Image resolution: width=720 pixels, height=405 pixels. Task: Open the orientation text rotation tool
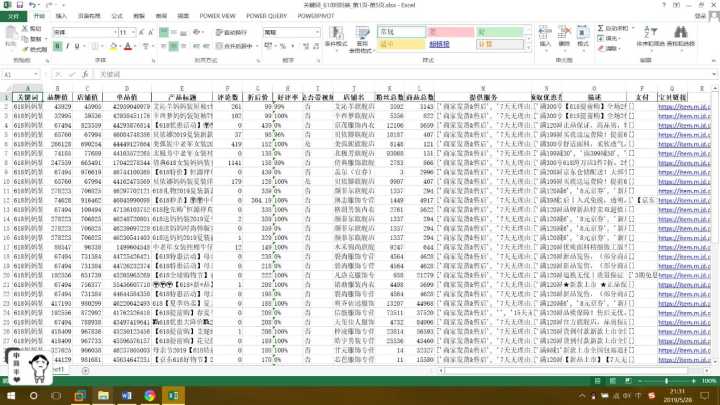pos(198,32)
